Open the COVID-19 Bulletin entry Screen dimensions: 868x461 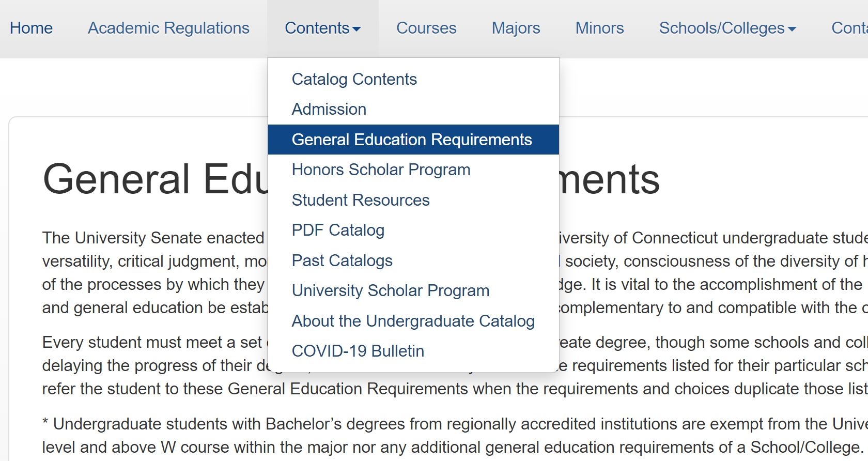click(358, 351)
